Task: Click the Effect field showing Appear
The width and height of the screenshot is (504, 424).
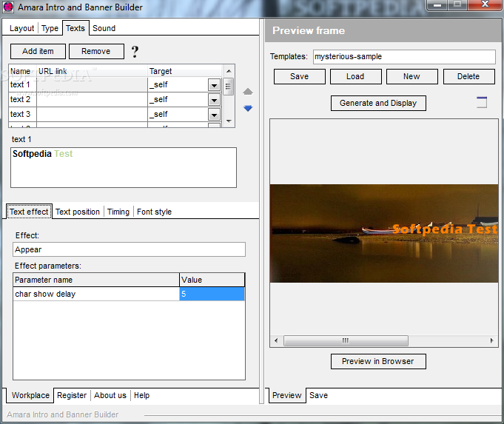Action: point(129,249)
